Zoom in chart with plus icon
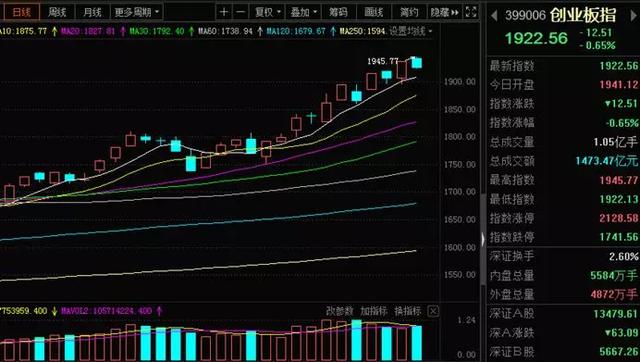 point(224,12)
